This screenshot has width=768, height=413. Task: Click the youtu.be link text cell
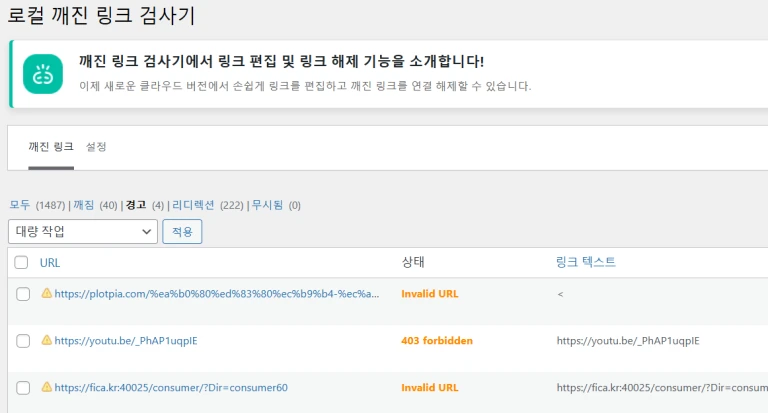(x=628, y=341)
